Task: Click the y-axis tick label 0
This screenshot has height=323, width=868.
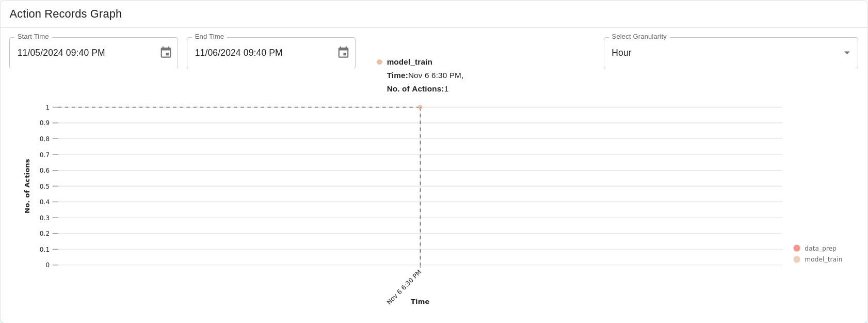Action: 47,265
